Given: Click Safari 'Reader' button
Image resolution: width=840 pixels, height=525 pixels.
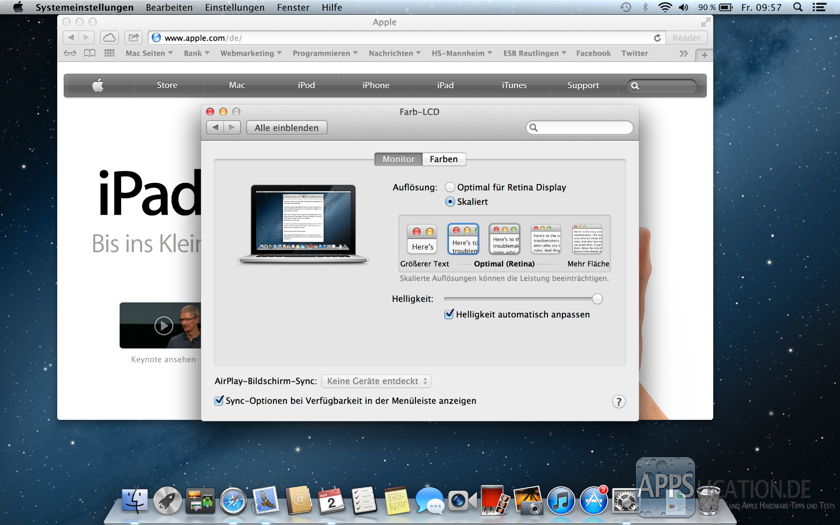Looking at the screenshot, I should coord(686,38).
